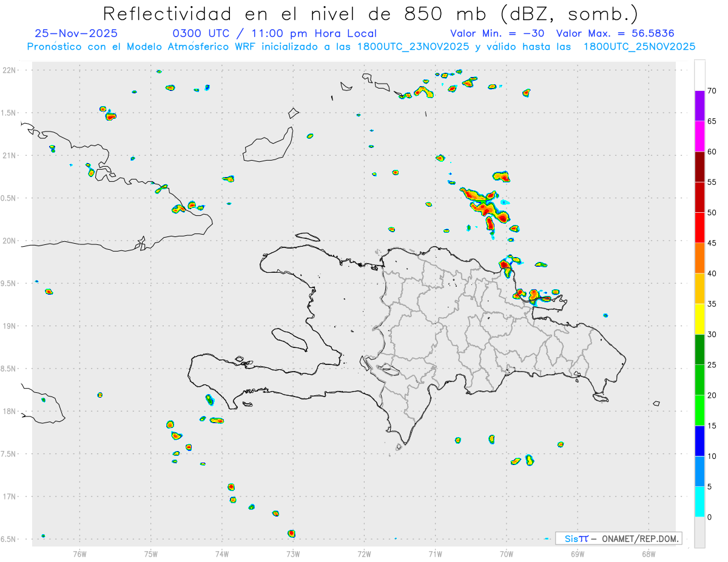The image size is (728, 562).
Task: Click the colorbar label '0'
Action: (x=709, y=517)
